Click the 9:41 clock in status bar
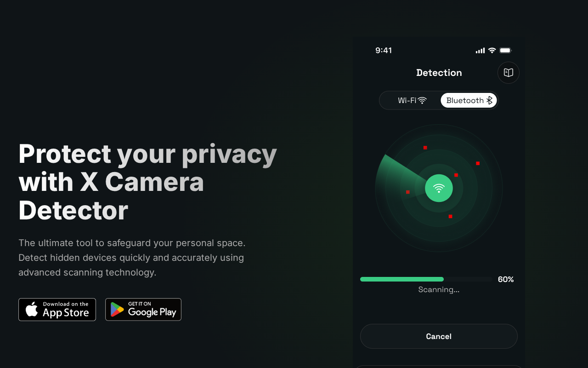 (x=384, y=51)
